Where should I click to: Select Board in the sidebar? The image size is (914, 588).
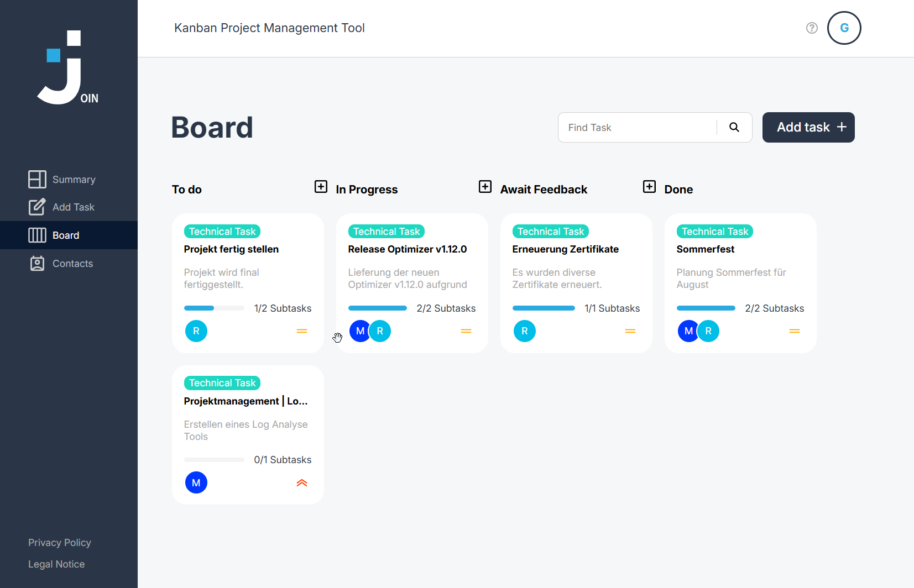pos(69,235)
